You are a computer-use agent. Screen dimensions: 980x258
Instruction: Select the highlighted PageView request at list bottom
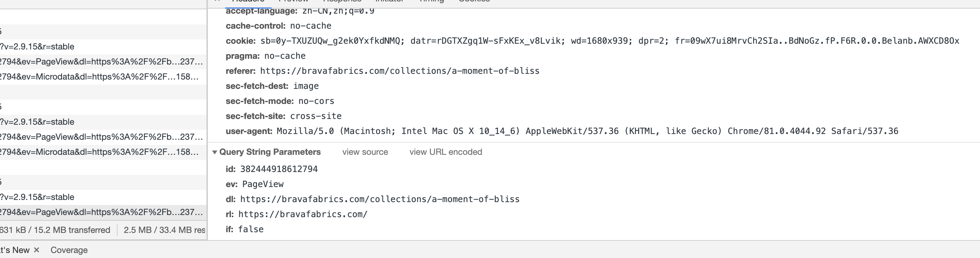click(103, 212)
